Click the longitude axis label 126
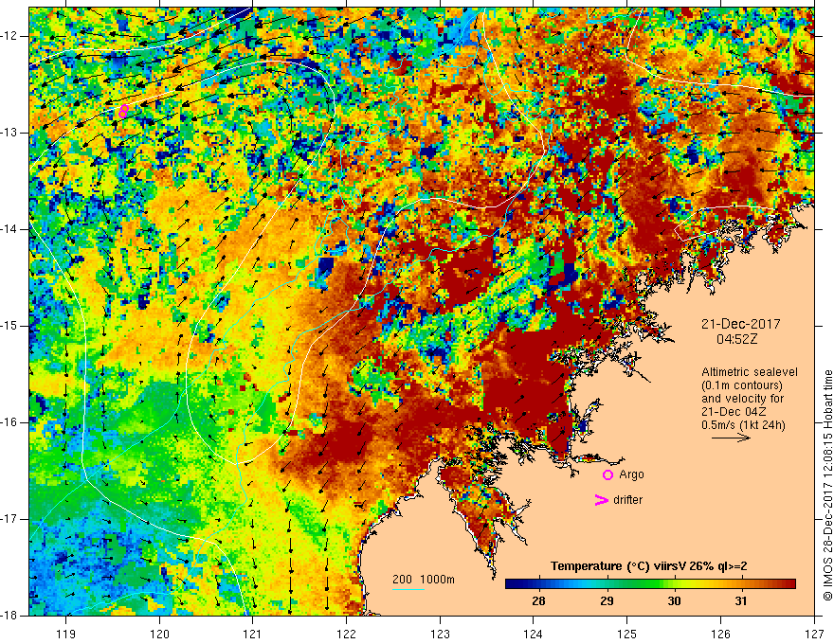 (720, 634)
